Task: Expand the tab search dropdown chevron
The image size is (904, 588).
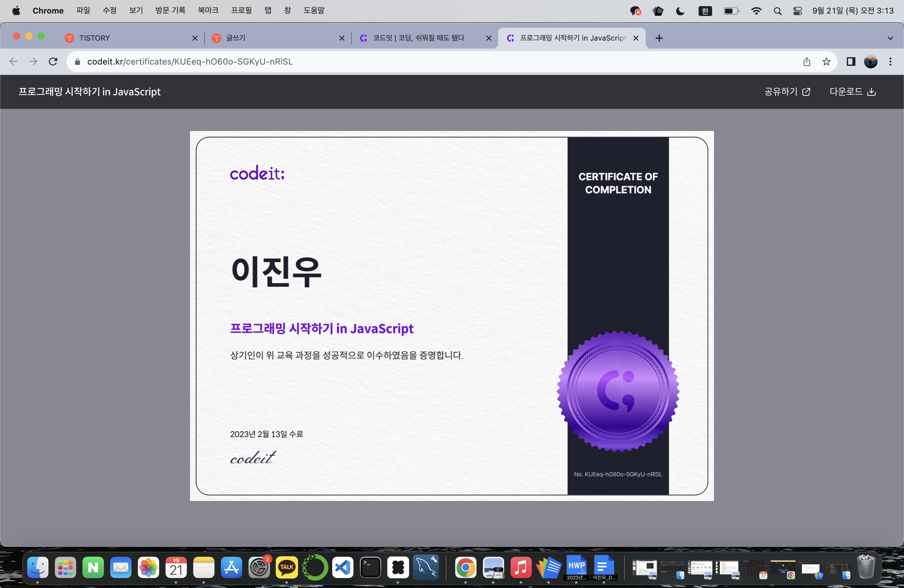Action: pyautogui.click(x=890, y=38)
